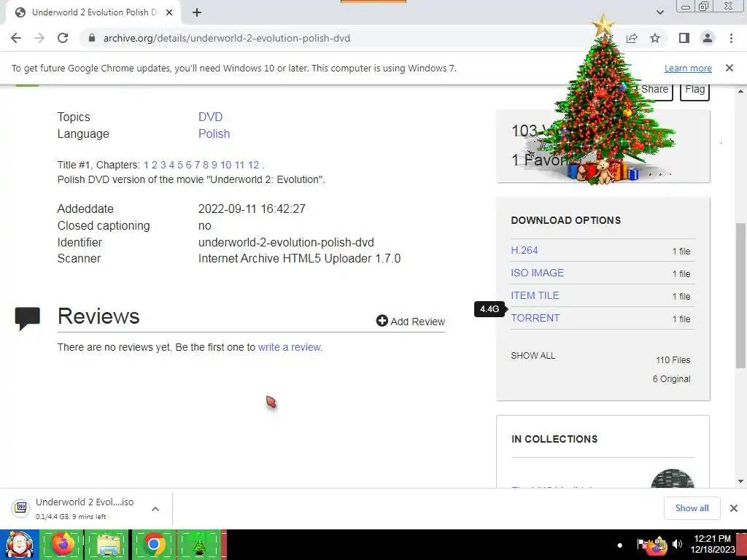The image size is (747, 560).
Task: Jump to chapter 5 link
Action: click(180, 165)
